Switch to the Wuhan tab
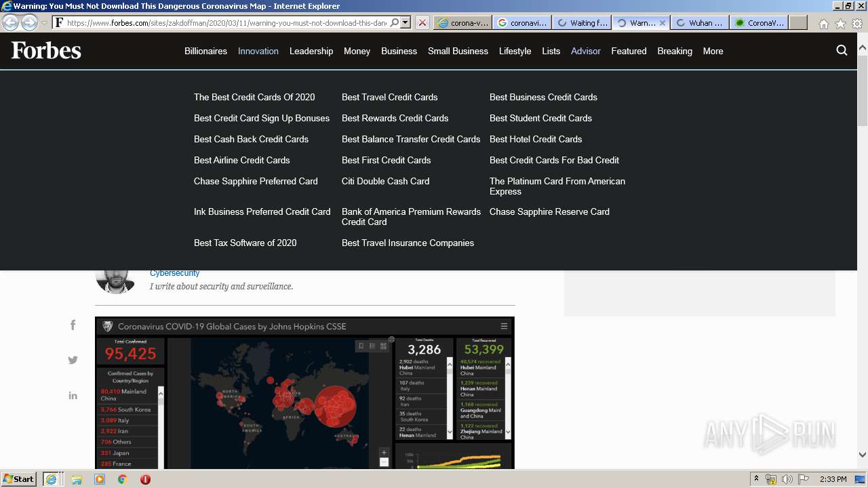Viewport: 868px width, 488px height. click(700, 22)
